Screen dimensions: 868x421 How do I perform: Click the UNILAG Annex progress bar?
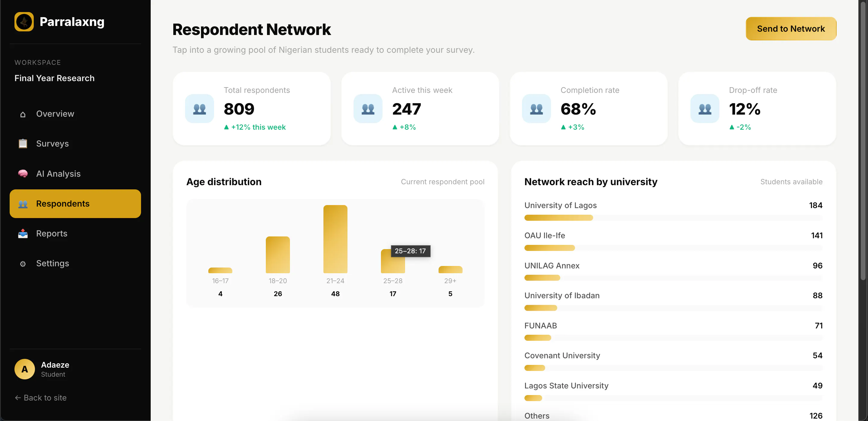point(673,278)
